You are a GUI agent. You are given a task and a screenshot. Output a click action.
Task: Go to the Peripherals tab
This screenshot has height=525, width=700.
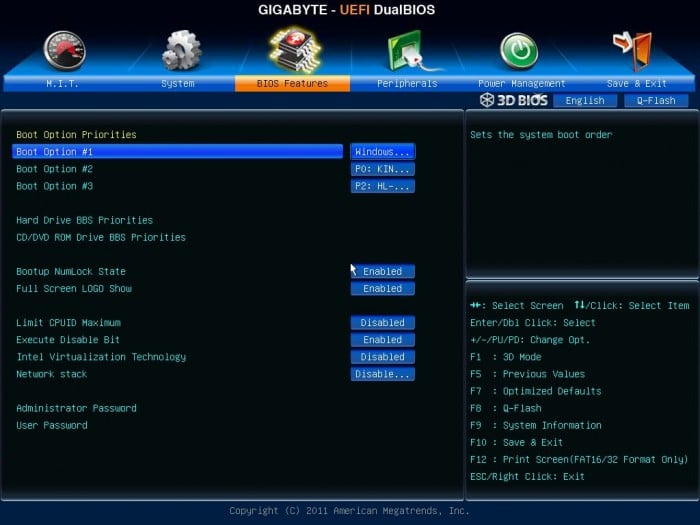point(407,83)
